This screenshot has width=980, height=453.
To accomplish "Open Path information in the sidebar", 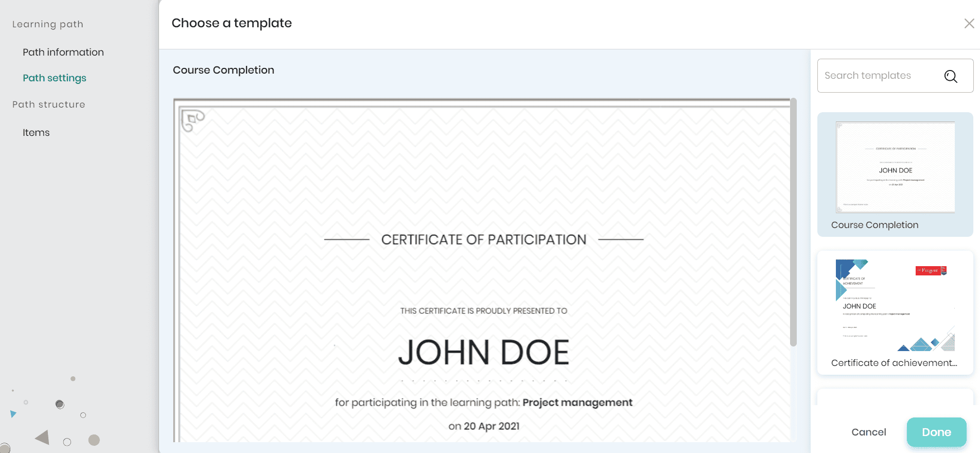I will coord(63,52).
